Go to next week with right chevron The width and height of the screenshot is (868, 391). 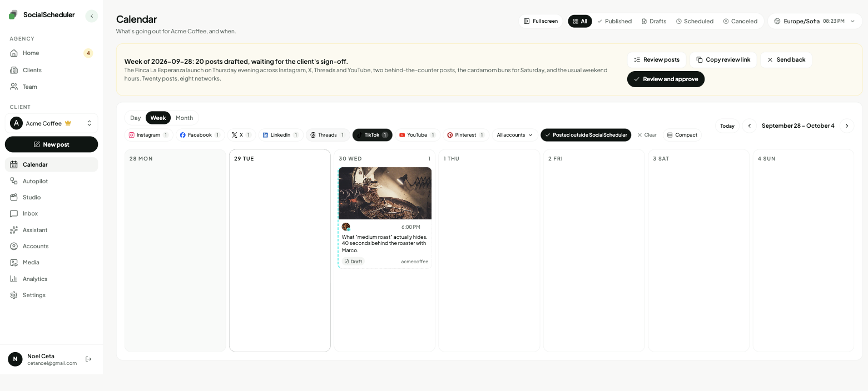(x=847, y=126)
